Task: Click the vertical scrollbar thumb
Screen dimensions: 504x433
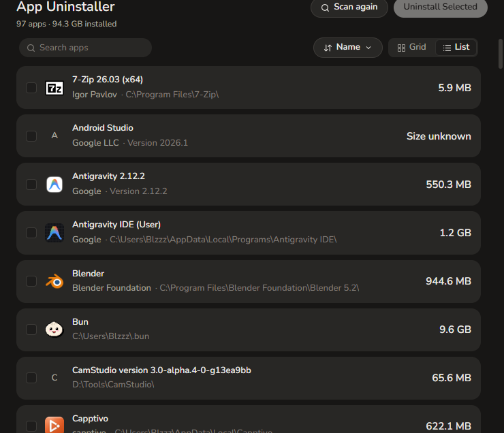Action: pos(500,54)
